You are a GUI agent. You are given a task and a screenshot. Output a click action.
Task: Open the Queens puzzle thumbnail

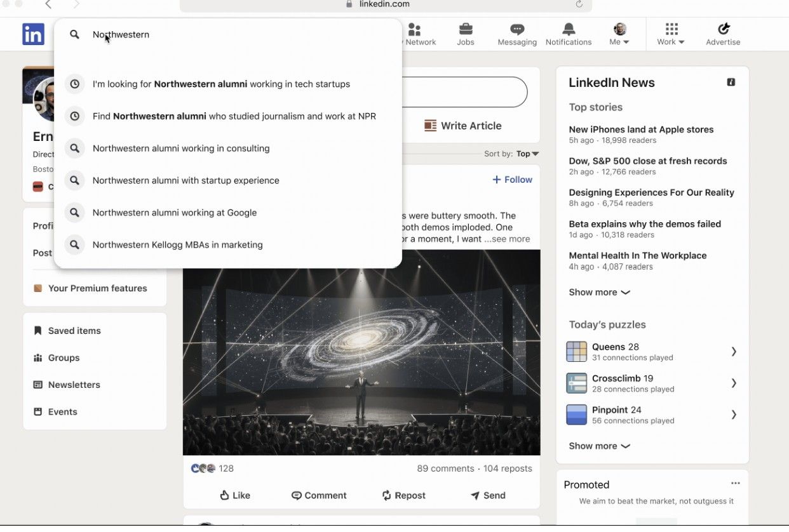[x=577, y=352]
